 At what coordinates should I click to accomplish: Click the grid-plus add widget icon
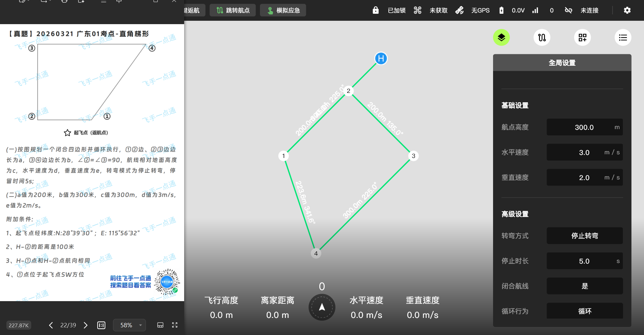[x=582, y=38]
